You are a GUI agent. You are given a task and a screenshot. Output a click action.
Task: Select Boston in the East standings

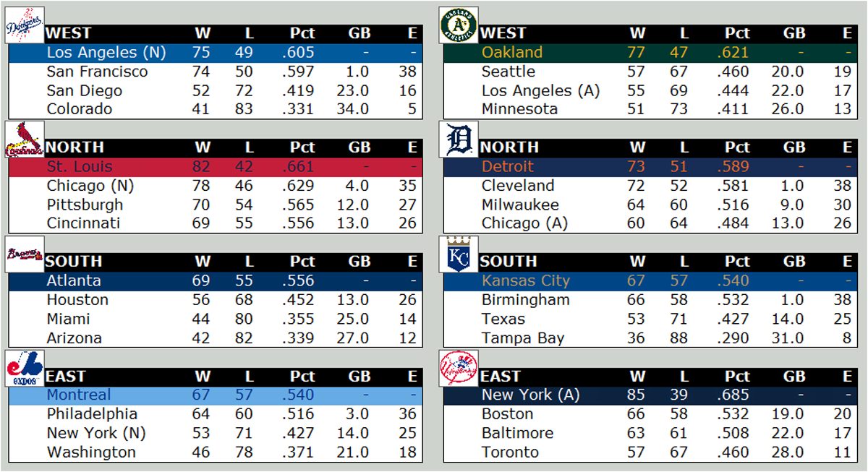tap(507, 414)
